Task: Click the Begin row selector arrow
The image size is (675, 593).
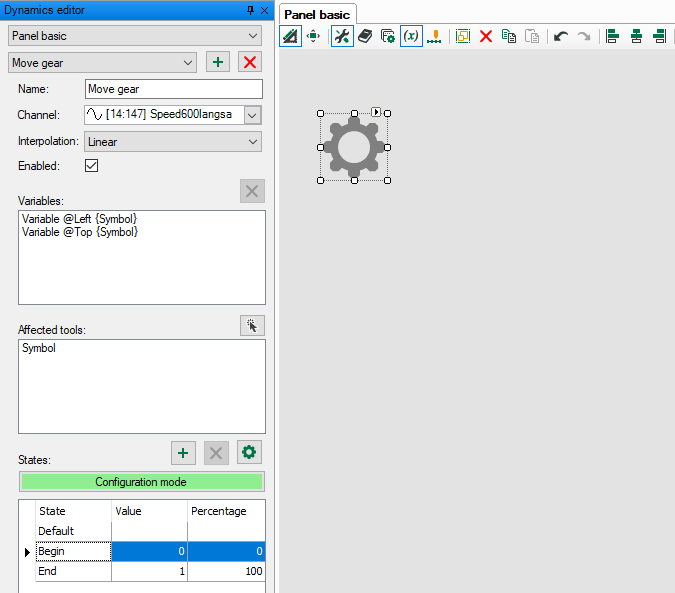Action: coord(27,552)
